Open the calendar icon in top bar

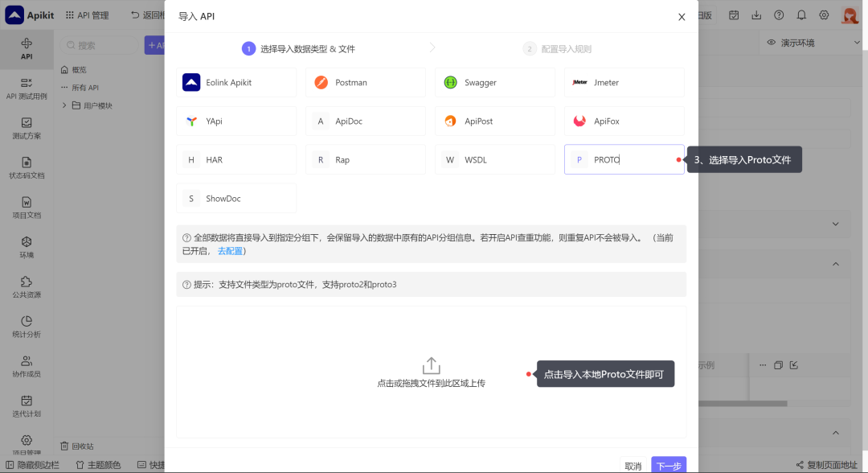click(x=734, y=15)
